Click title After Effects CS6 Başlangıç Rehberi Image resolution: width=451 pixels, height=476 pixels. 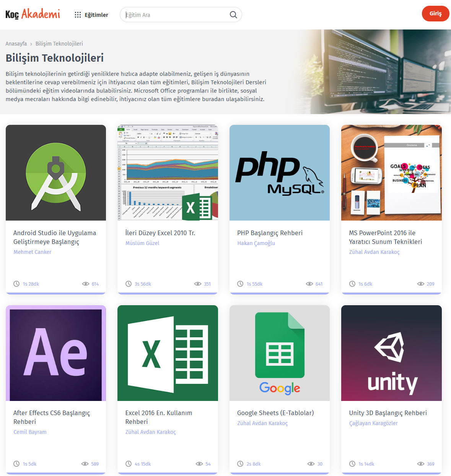[x=52, y=417]
